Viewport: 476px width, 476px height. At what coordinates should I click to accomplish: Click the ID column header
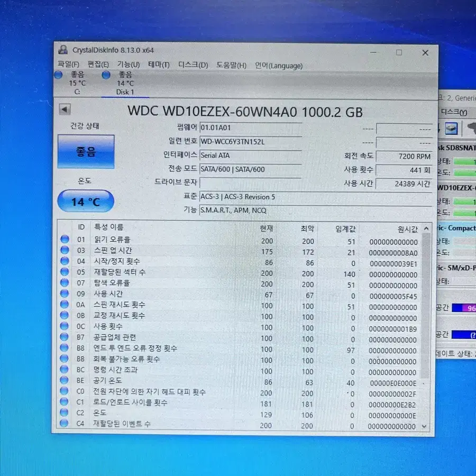pos(81,227)
